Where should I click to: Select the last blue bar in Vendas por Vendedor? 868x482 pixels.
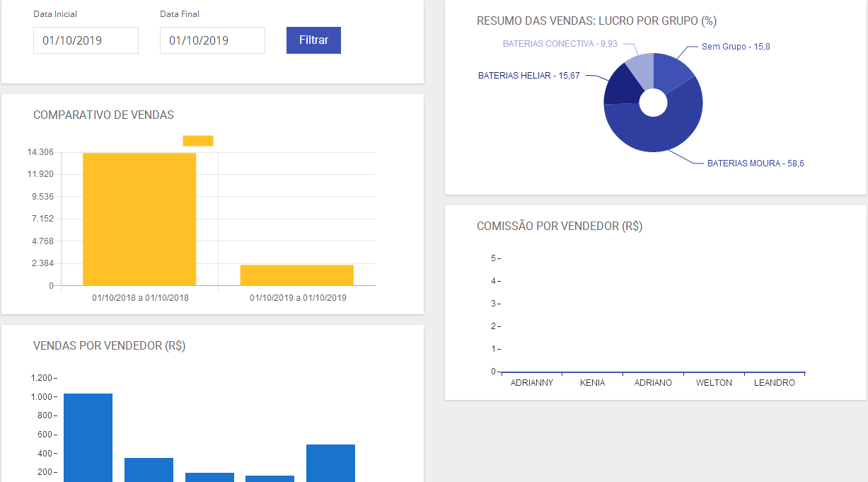[x=330, y=463]
